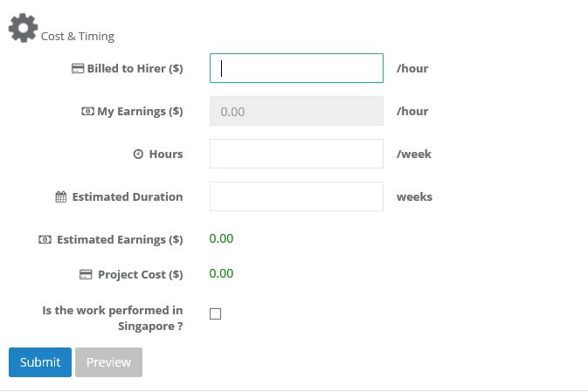588x392 pixels.
Task: Click the Estimated Earnings green value
Action: click(x=221, y=238)
